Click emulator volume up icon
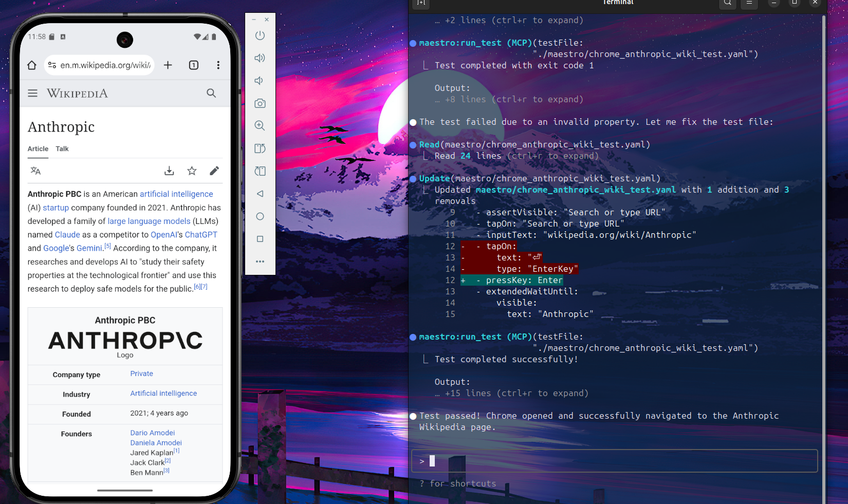 260,58
